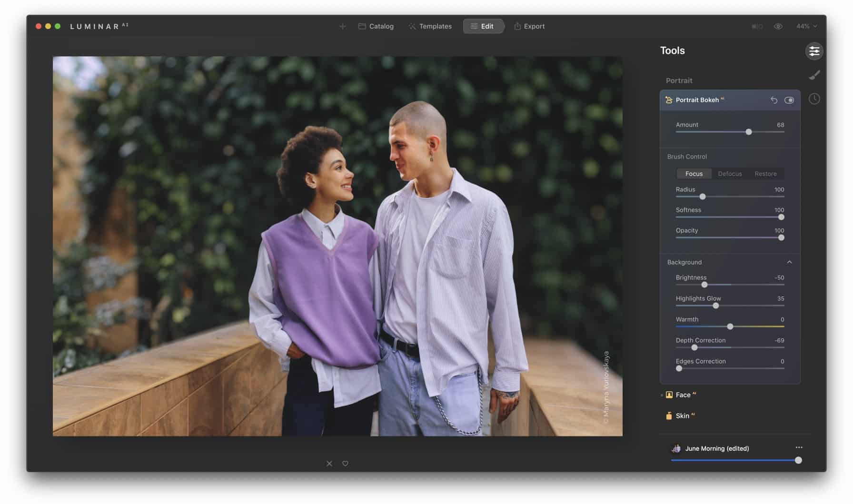Click the Brightness value -50
The height and width of the screenshot is (504, 853).
779,277
